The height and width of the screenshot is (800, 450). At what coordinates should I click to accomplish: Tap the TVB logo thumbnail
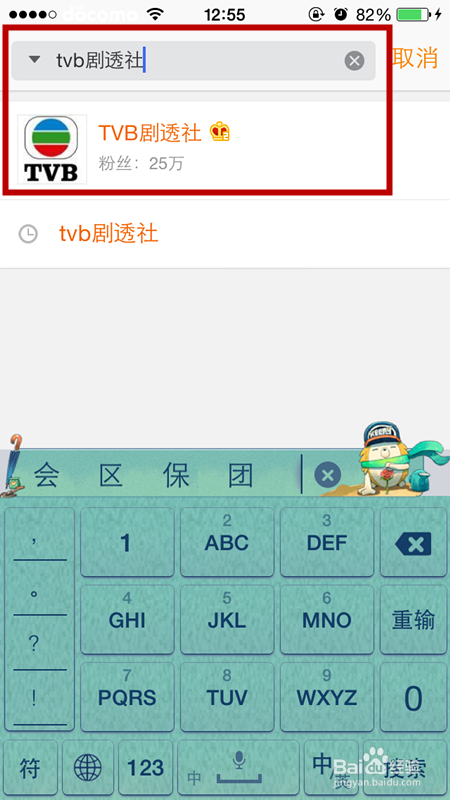(52, 149)
